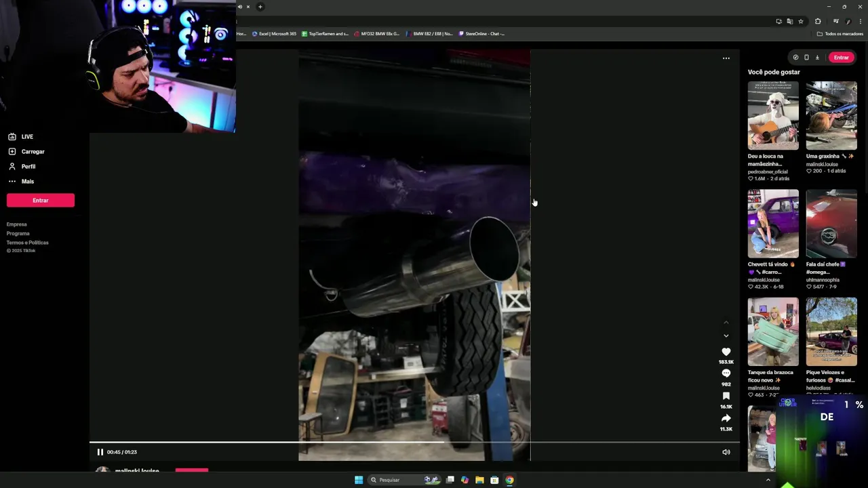Open the 'Deu a louca na mamãezinha' thumbnail
The image size is (868, 488).
[x=773, y=115]
